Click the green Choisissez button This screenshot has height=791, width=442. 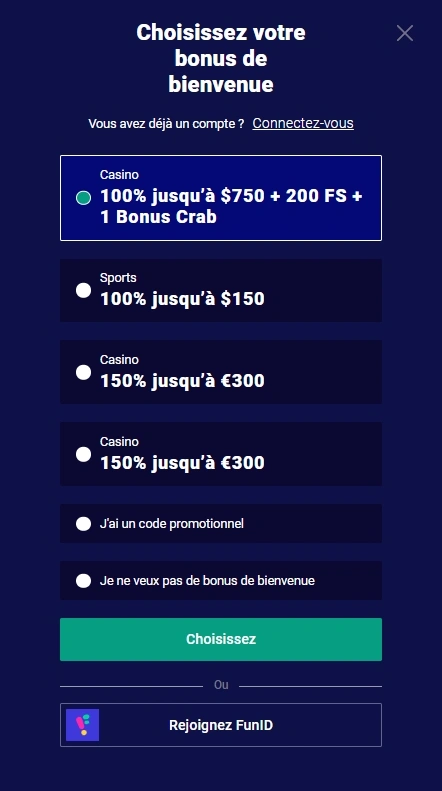click(x=221, y=639)
